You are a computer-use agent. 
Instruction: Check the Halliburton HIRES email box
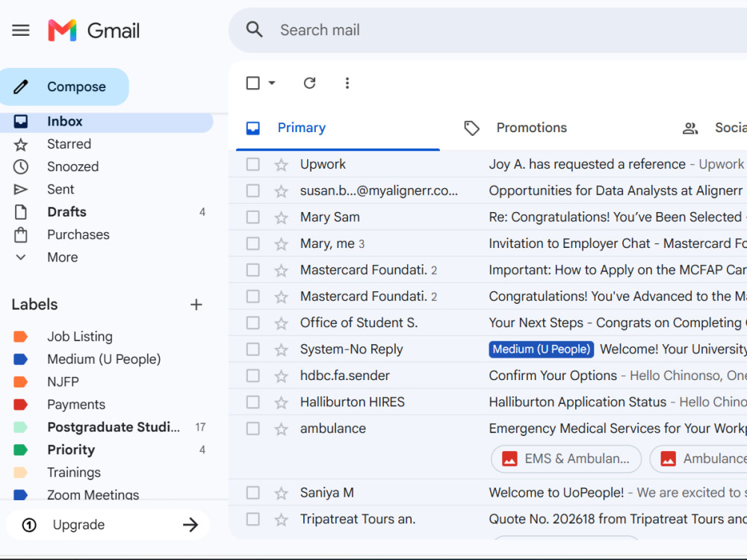click(253, 402)
